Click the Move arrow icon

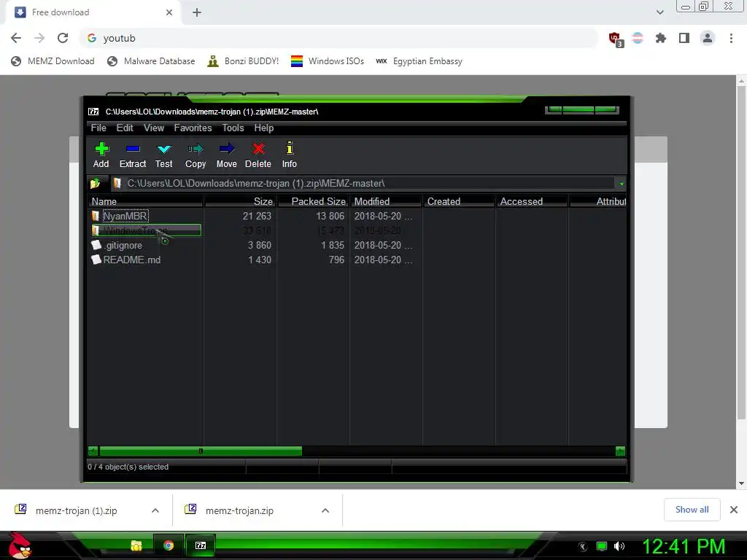(227, 149)
